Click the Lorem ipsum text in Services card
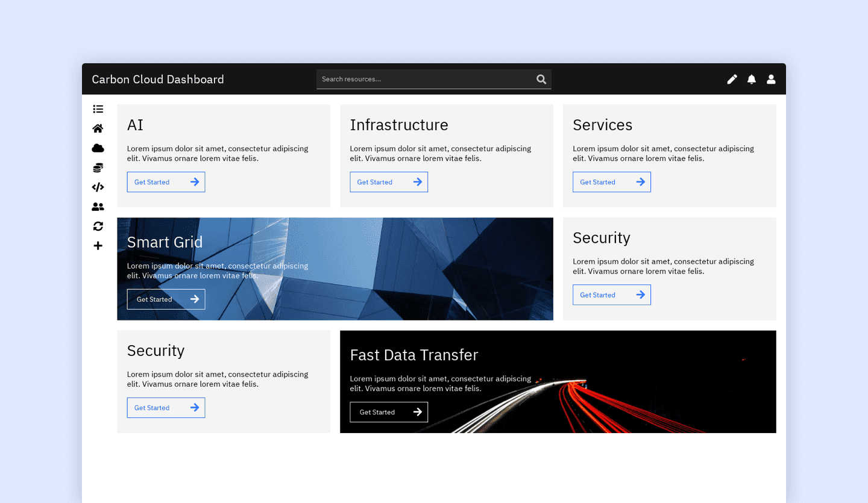This screenshot has width=868, height=503. 664,154
